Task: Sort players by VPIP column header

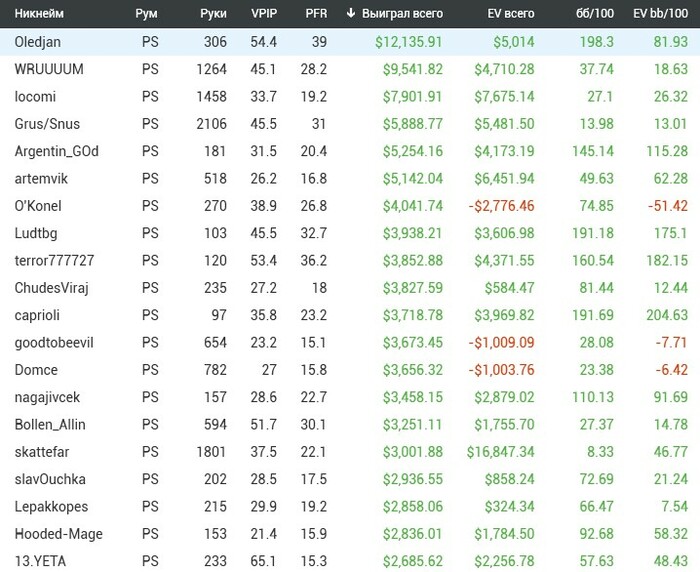Action: pyautogui.click(x=266, y=14)
